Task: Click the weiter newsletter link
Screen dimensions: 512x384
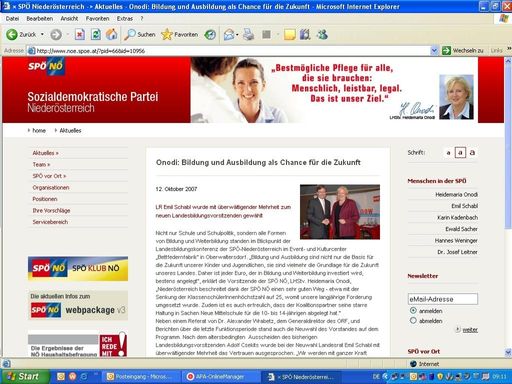Action: [x=470, y=330]
